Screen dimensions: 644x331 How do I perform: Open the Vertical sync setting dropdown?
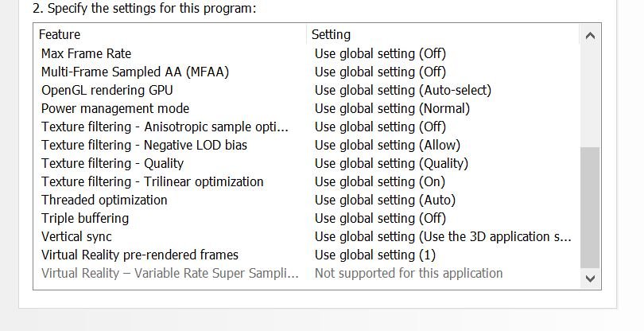coord(443,236)
